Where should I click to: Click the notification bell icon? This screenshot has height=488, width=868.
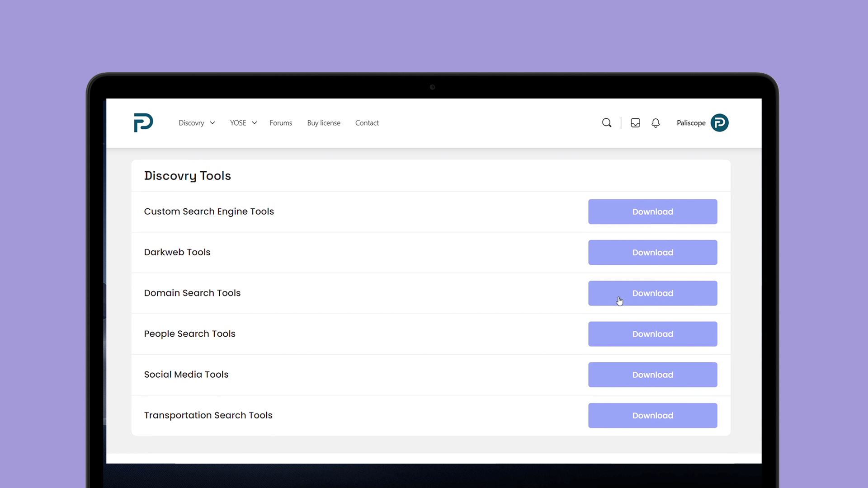656,123
